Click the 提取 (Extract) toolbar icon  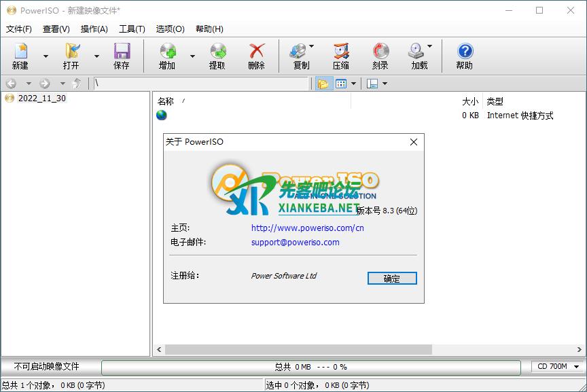coord(217,52)
